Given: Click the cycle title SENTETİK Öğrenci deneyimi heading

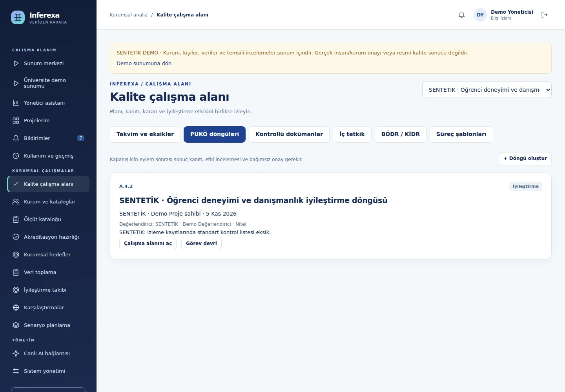Looking at the screenshot, I should (253, 200).
